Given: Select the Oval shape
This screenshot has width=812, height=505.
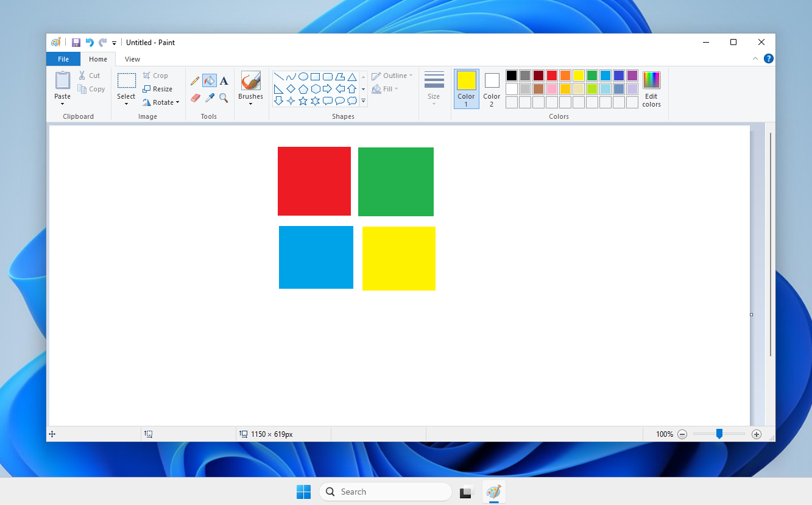Looking at the screenshot, I should click(x=303, y=76).
